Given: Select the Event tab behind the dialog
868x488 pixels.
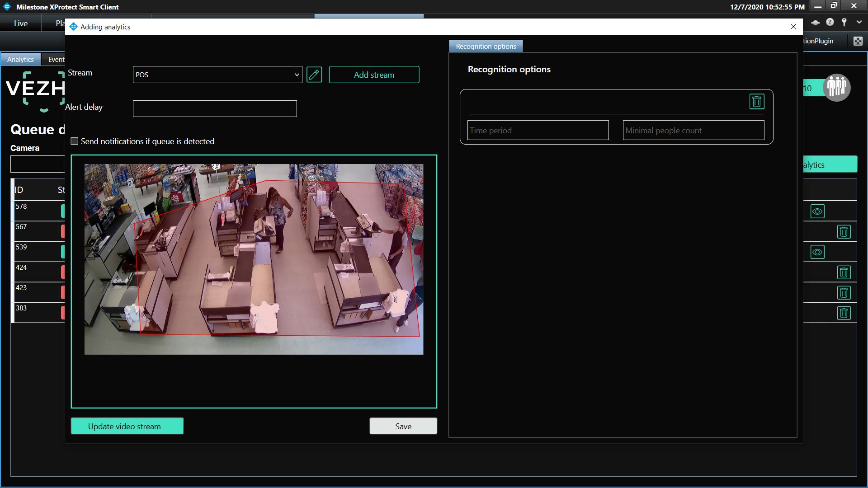Looking at the screenshot, I should pyautogui.click(x=54, y=60).
